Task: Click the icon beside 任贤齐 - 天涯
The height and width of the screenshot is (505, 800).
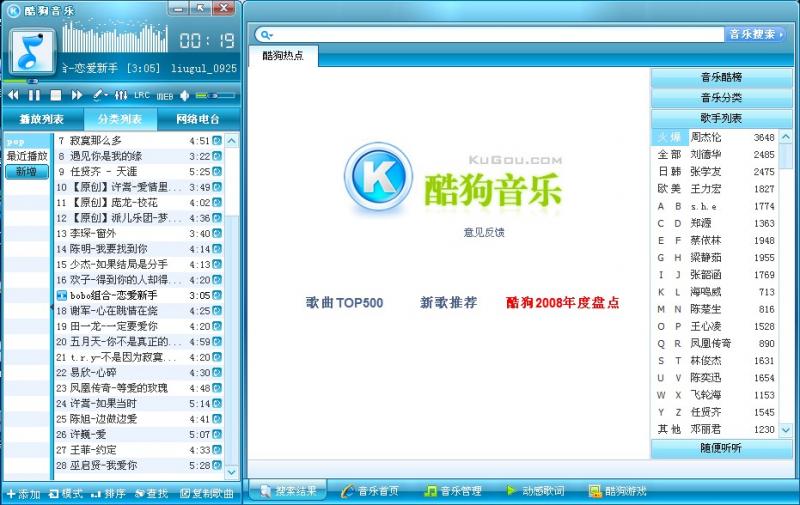Action: tap(217, 171)
